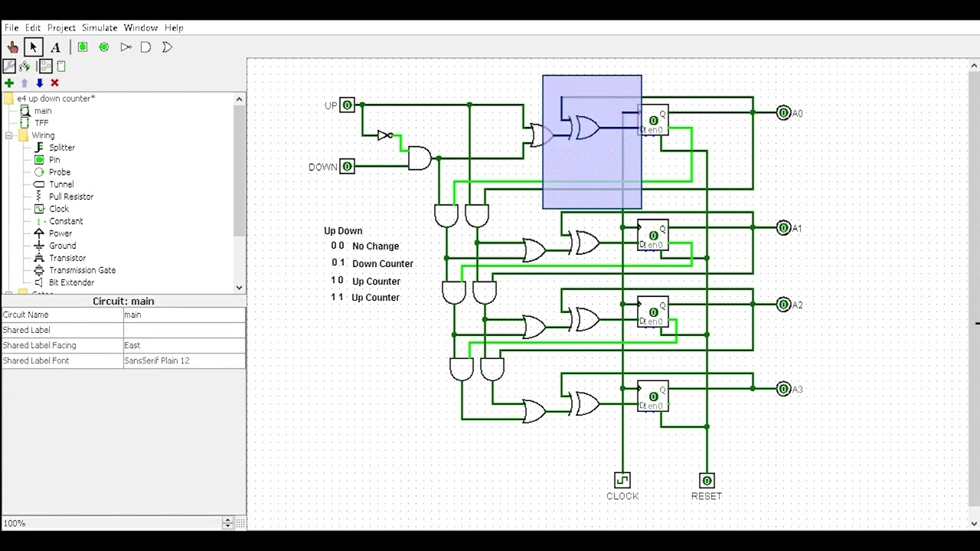Click the Circuit Name value field
The width and height of the screenshot is (980, 551).
pos(184,315)
